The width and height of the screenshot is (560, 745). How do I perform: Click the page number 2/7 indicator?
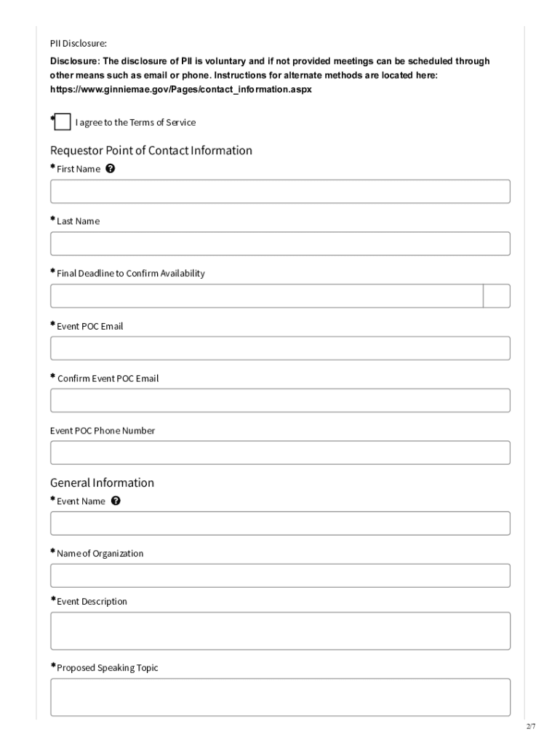tap(531, 727)
